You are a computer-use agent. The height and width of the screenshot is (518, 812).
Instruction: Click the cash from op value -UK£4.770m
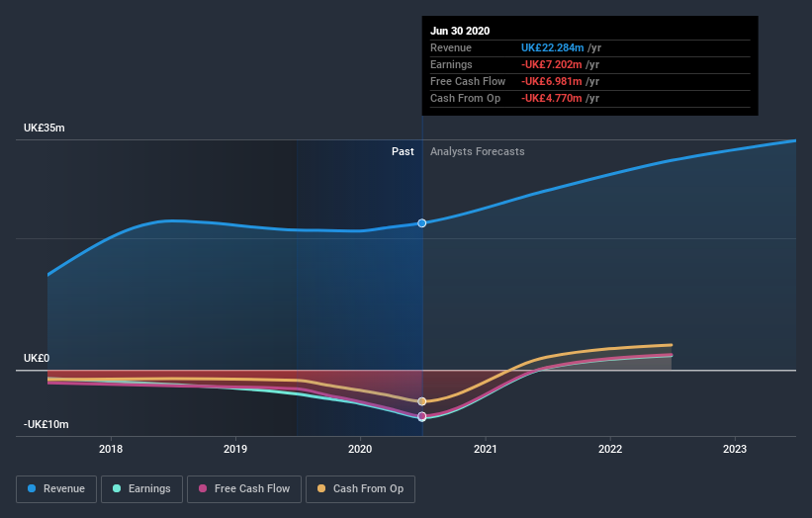point(552,98)
